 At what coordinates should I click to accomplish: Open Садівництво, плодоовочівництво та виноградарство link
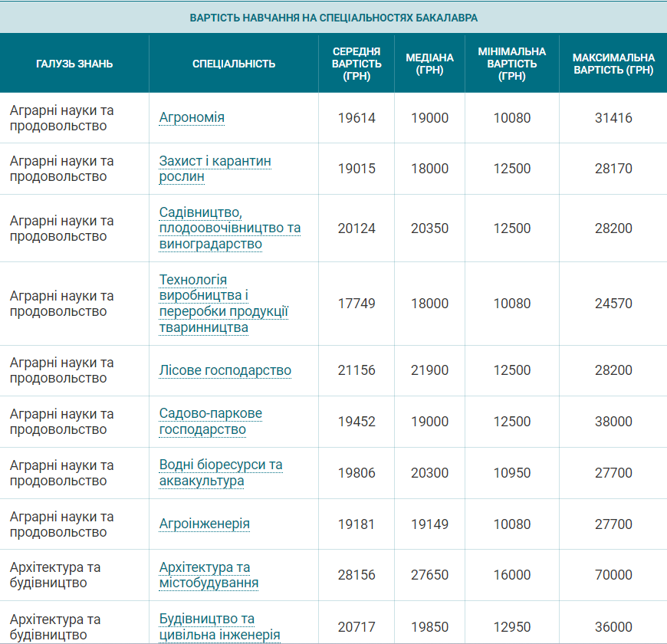[229, 228]
